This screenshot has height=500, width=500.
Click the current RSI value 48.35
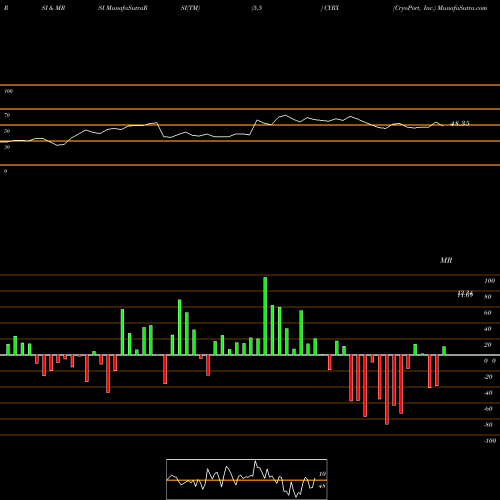[x=460, y=123]
